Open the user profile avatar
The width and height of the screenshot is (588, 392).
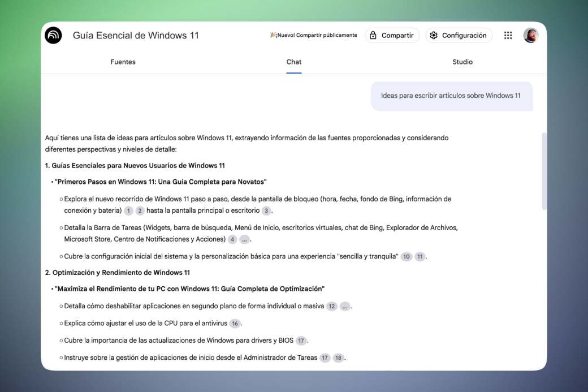(531, 35)
